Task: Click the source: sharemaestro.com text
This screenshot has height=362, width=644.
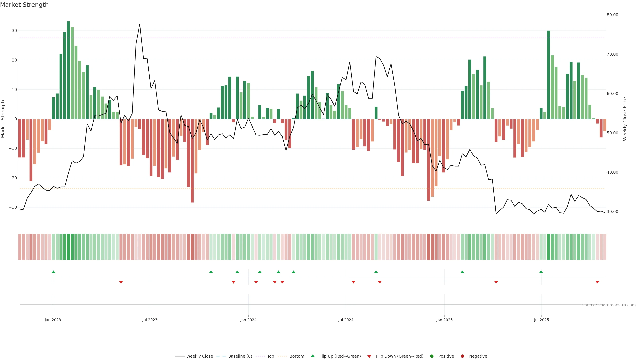Action: (x=609, y=305)
